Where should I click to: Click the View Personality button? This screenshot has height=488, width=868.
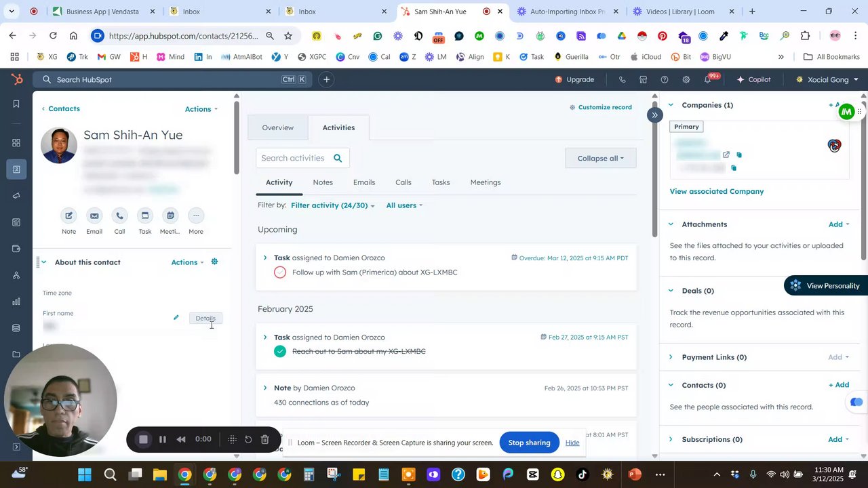click(x=825, y=285)
